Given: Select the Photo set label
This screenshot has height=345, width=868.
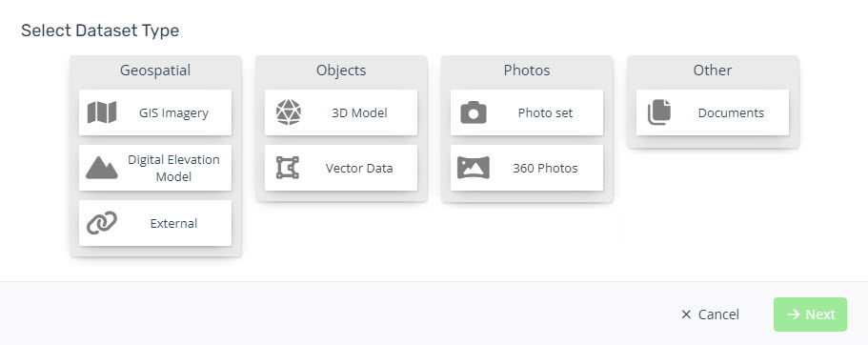Looking at the screenshot, I should click(x=545, y=113).
